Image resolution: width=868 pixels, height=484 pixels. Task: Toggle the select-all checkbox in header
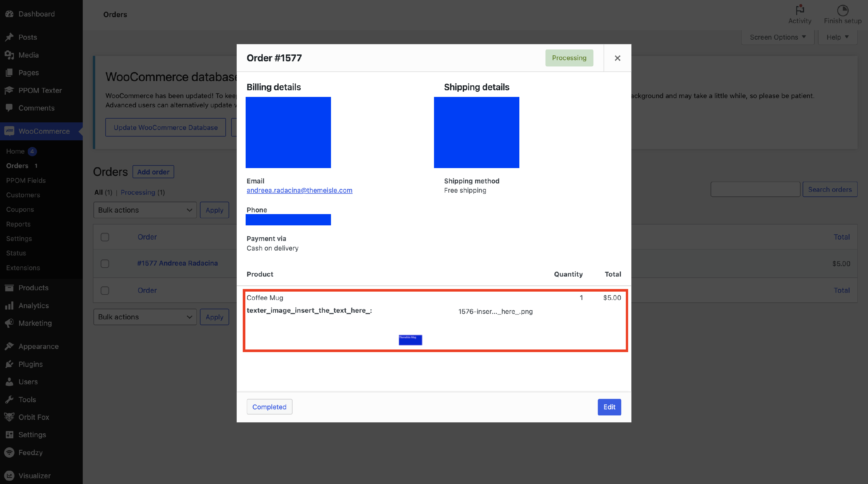click(105, 237)
